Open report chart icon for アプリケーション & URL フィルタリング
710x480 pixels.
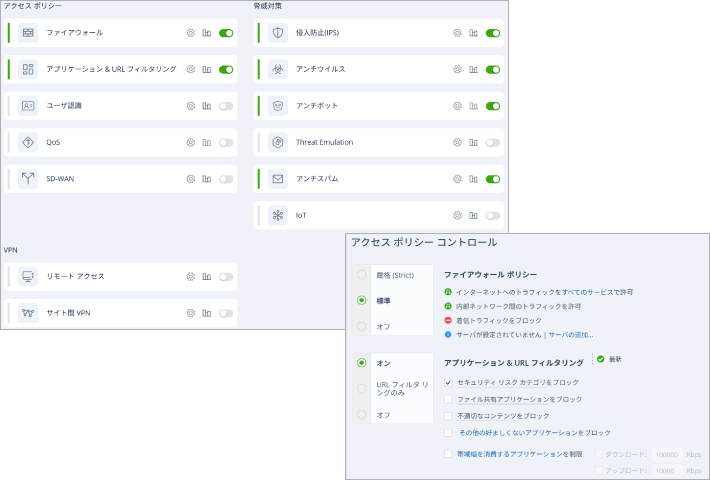[206, 69]
